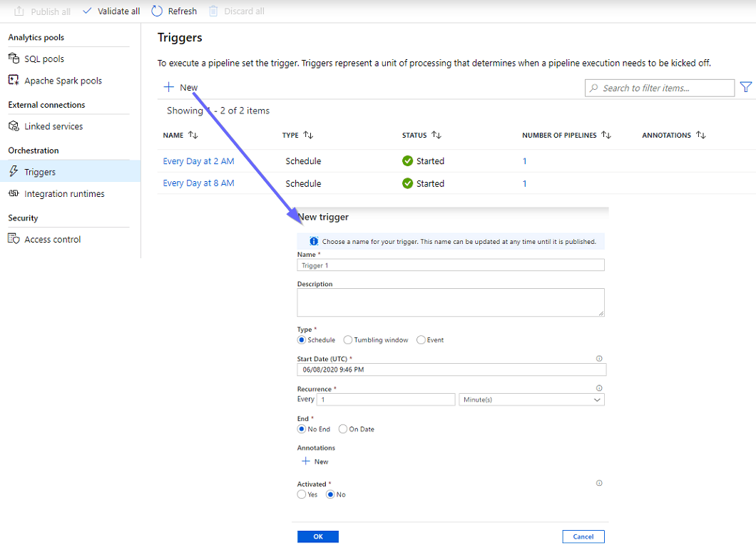
Task: Select the Publish all command
Action: point(42,11)
